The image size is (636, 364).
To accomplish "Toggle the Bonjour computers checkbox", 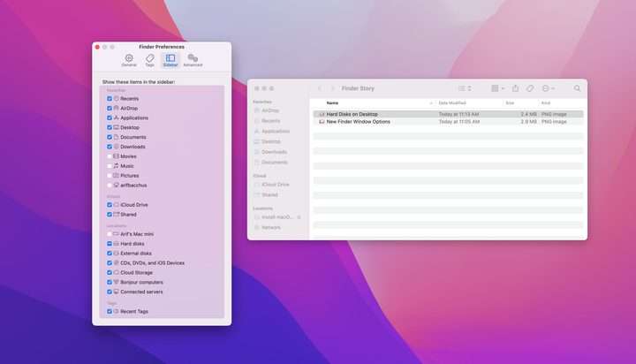I will point(110,282).
